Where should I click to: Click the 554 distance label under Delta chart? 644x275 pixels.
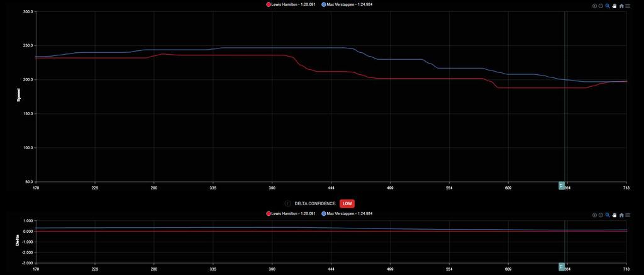click(449, 269)
